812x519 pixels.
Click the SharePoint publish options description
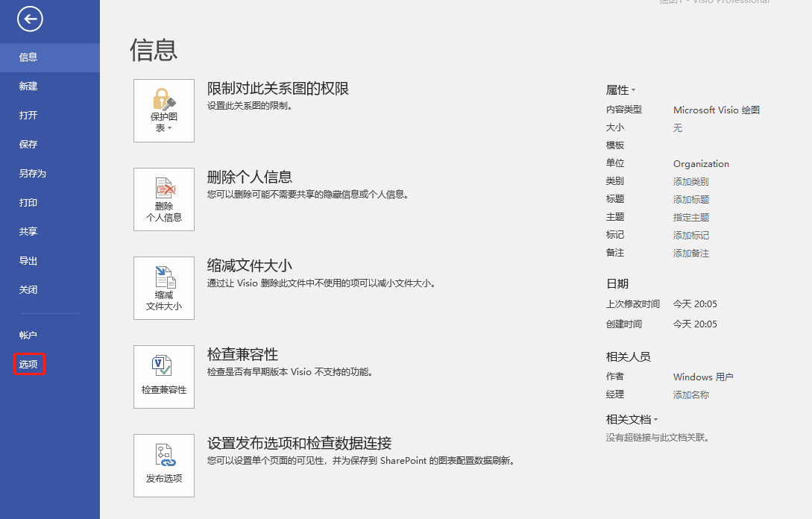tap(361, 461)
